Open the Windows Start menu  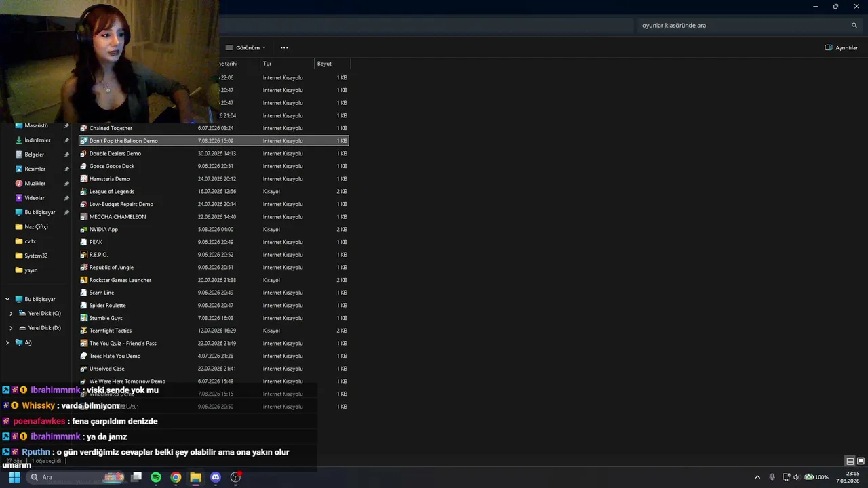(14, 477)
